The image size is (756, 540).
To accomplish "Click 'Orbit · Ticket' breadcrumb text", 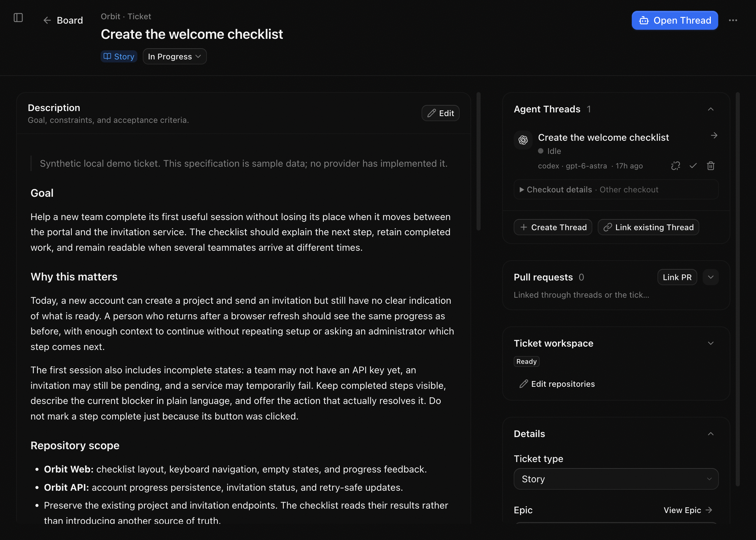I will coord(126,16).
